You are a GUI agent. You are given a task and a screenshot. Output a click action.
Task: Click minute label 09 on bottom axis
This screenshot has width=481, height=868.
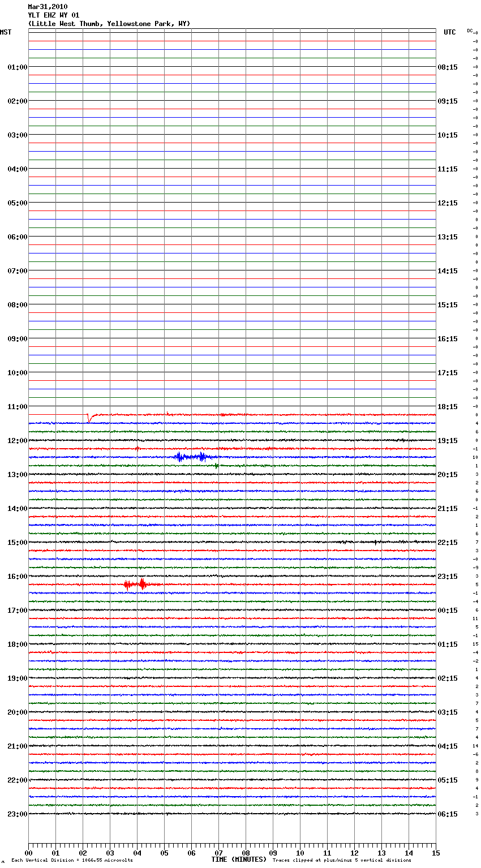(x=273, y=853)
